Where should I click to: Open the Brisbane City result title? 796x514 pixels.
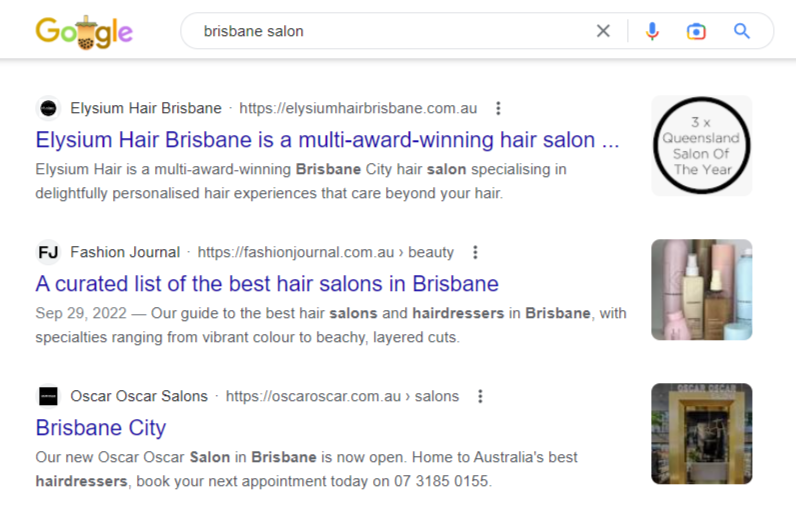(x=101, y=428)
